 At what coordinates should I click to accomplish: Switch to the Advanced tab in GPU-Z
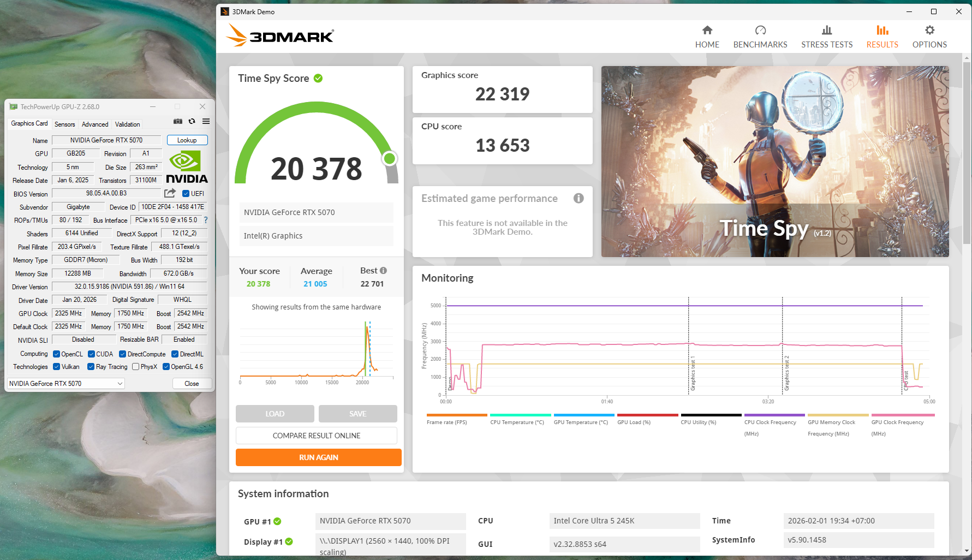(95, 124)
